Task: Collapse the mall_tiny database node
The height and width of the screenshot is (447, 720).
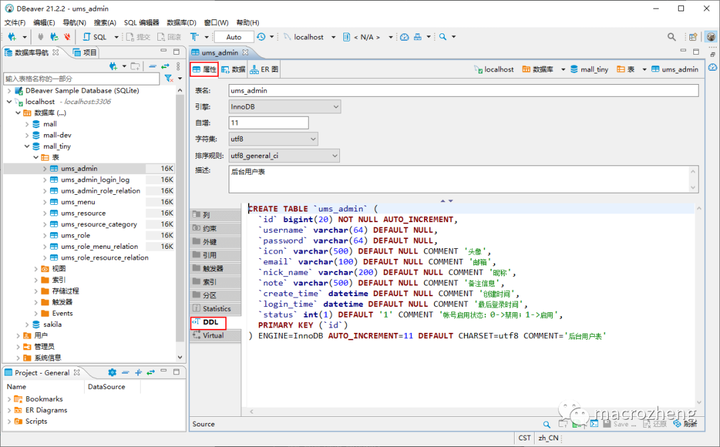Action: 27,147
